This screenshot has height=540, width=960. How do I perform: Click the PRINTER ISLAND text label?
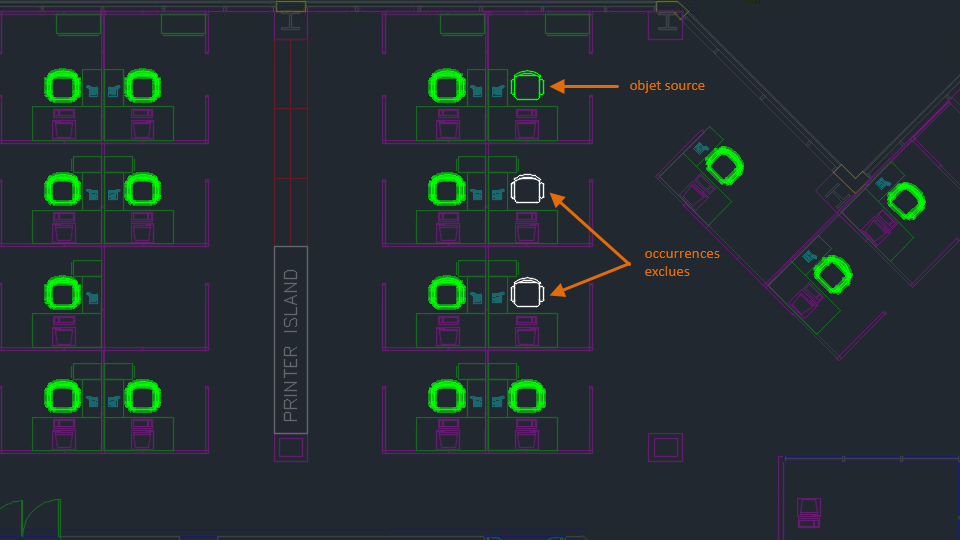click(x=291, y=345)
